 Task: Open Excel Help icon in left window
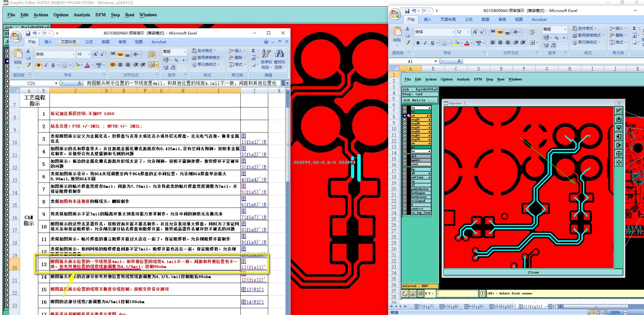click(x=266, y=42)
